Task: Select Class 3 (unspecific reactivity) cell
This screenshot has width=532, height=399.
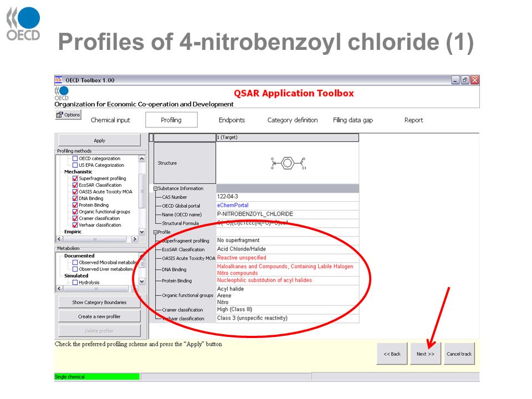Action: pyautogui.click(x=288, y=318)
